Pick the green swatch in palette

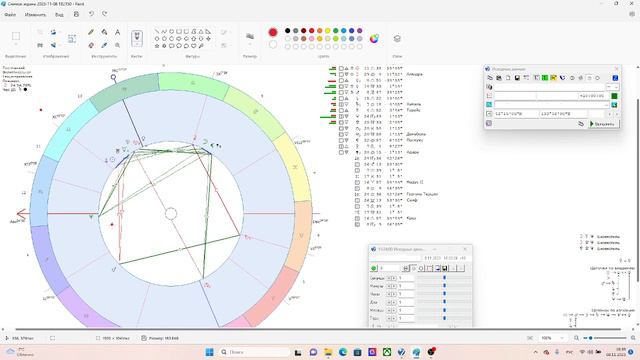336,31
